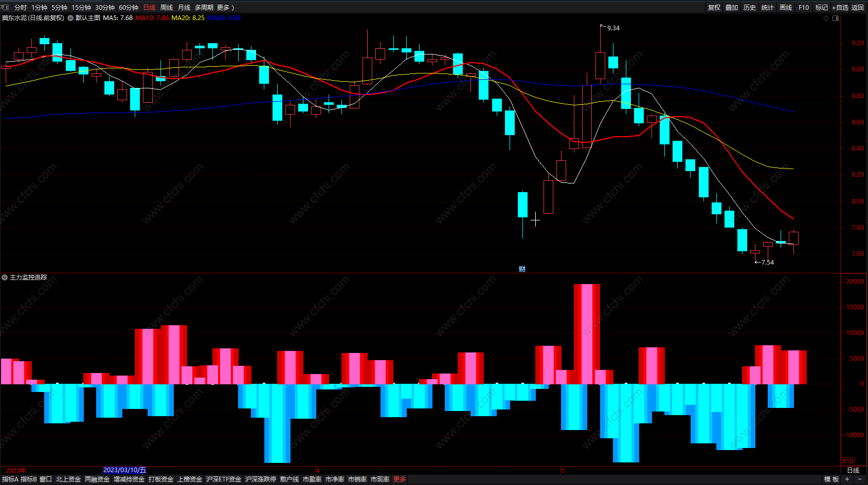Select the 指标A tab
Image resolution: width=868 pixels, height=485 pixels.
coord(10,479)
